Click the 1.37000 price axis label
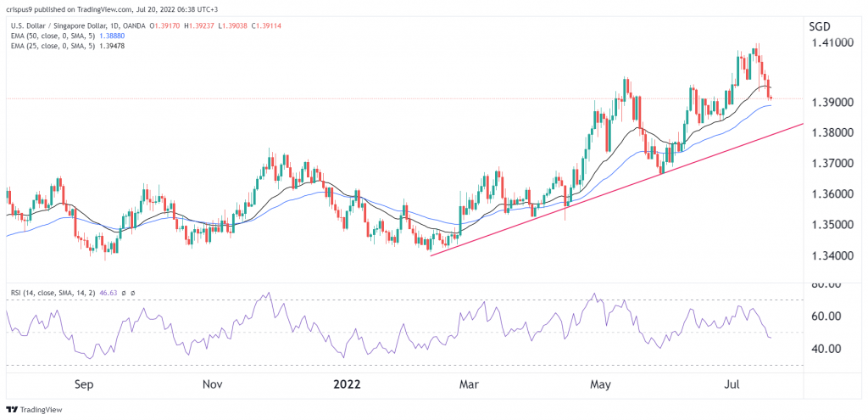The height and width of the screenshot is (420, 868). tap(834, 164)
